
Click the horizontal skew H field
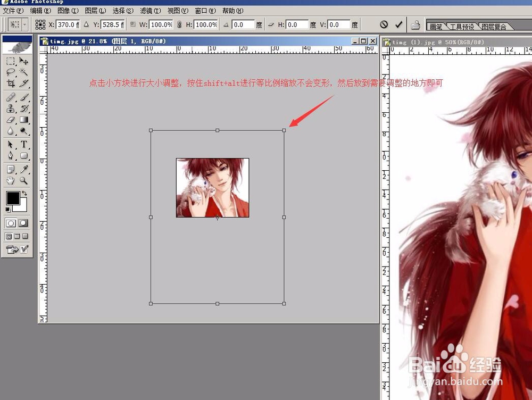(x=297, y=25)
